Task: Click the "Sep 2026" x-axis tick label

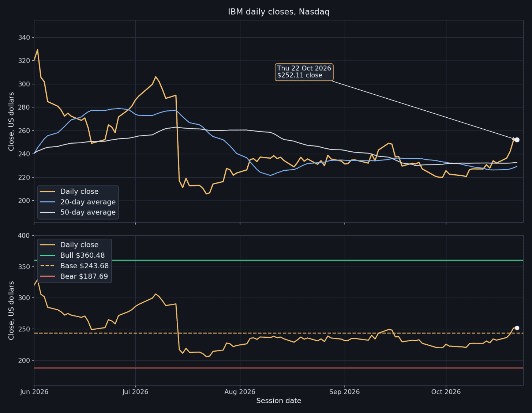Action: pos(345,392)
